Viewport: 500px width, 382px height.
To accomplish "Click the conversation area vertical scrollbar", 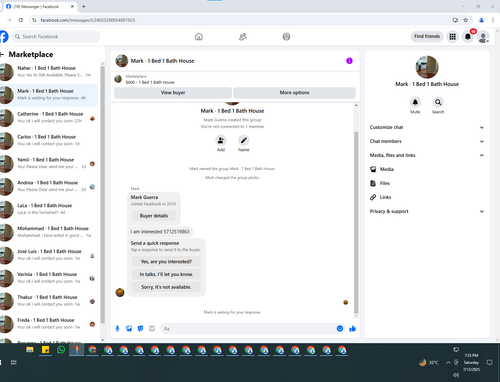I will [x=356, y=223].
